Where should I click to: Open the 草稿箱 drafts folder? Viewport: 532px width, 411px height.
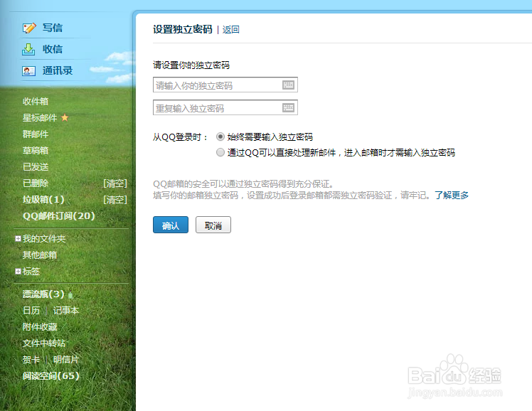coord(36,150)
